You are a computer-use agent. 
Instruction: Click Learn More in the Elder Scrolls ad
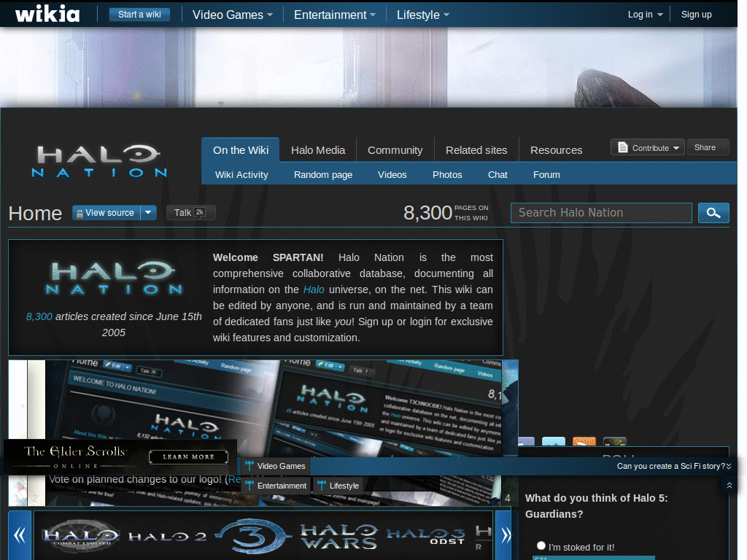click(188, 456)
